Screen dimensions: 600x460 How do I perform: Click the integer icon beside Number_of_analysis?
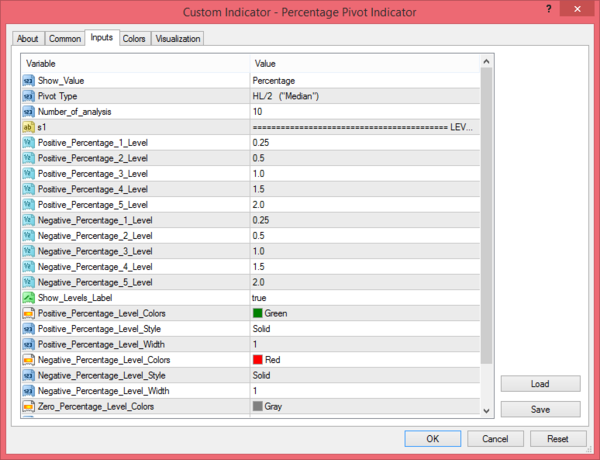point(29,112)
